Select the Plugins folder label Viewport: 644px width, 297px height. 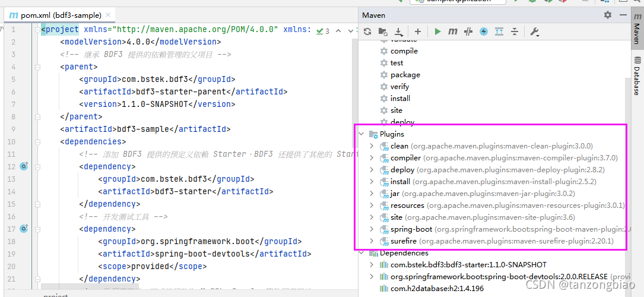click(392, 134)
